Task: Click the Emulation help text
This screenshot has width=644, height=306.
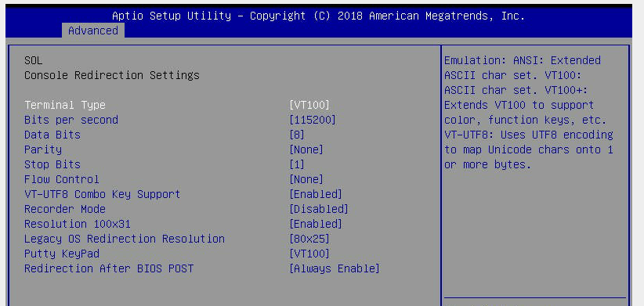Action: pos(529,113)
